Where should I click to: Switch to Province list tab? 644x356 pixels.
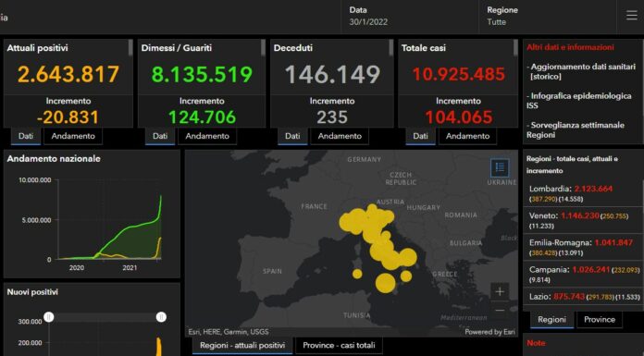click(x=600, y=319)
